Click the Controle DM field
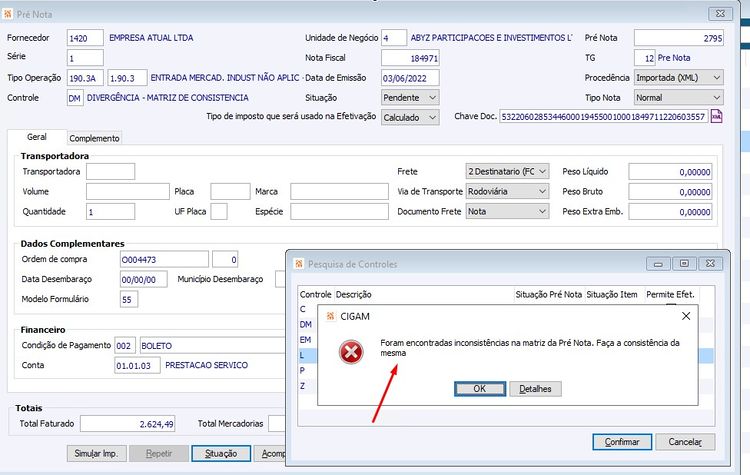This screenshot has height=475, width=750. coord(75,98)
